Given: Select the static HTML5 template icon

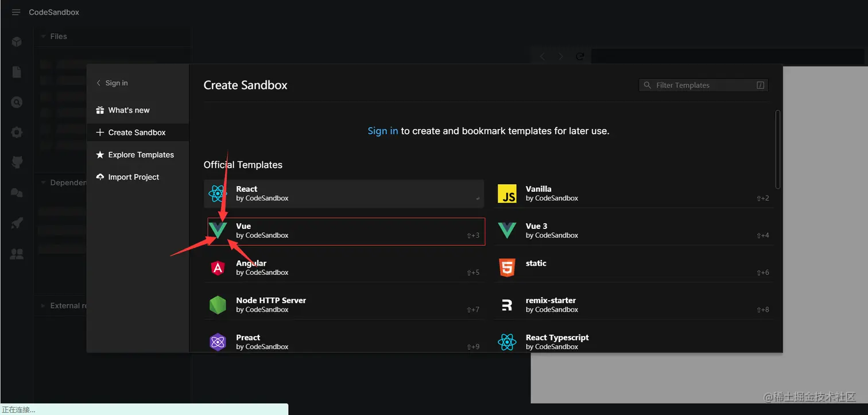Looking at the screenshot, I should coord(507,267).
